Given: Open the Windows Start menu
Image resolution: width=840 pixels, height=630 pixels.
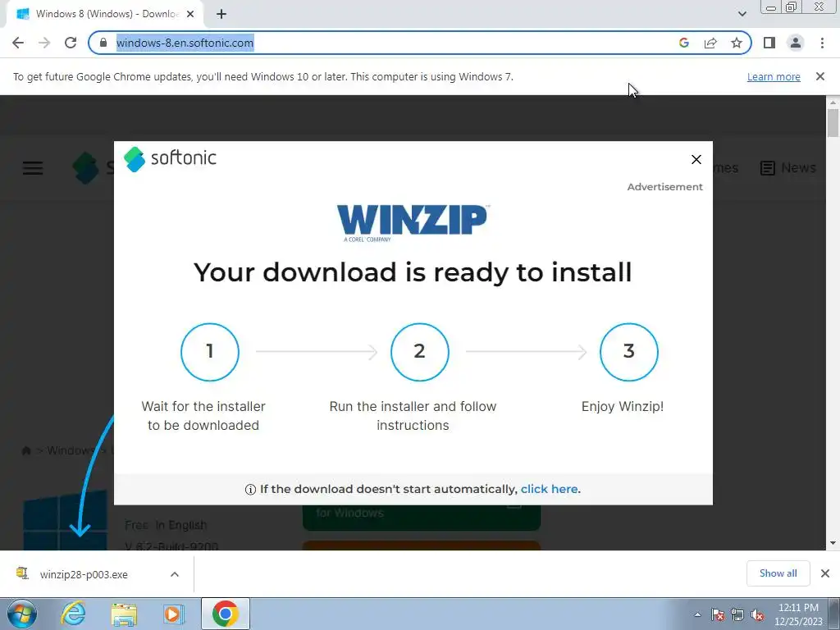Looking at the screenshot, I should [22, 614].
